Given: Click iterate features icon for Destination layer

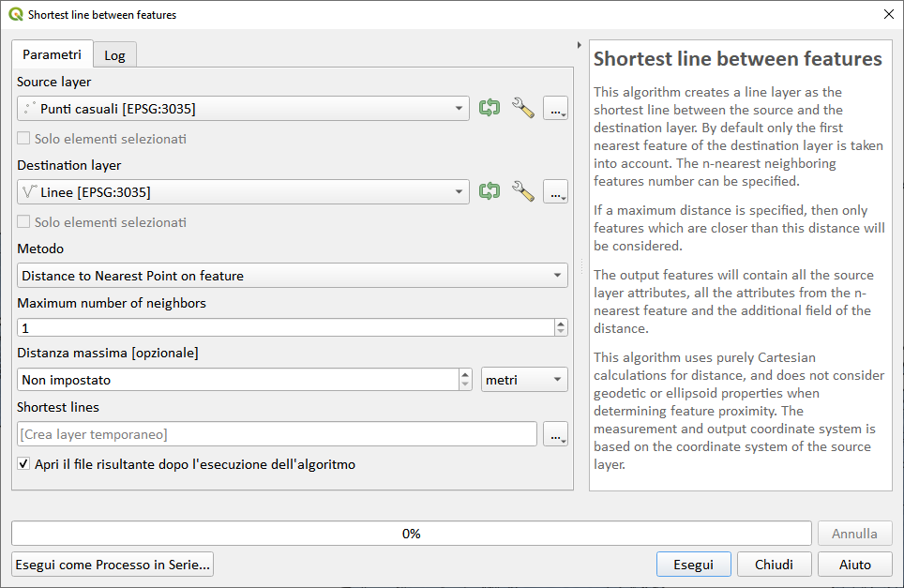Looking at the screenshot, I should 489,191.
